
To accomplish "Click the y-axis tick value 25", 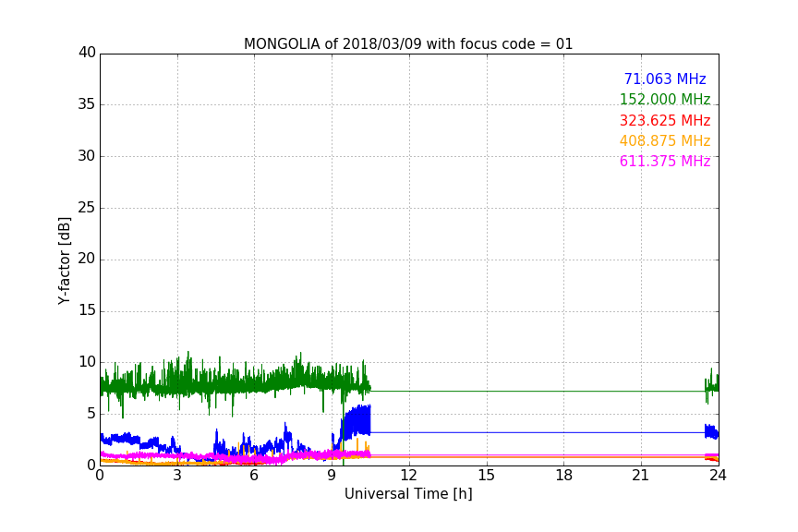I will coord(87,208).
